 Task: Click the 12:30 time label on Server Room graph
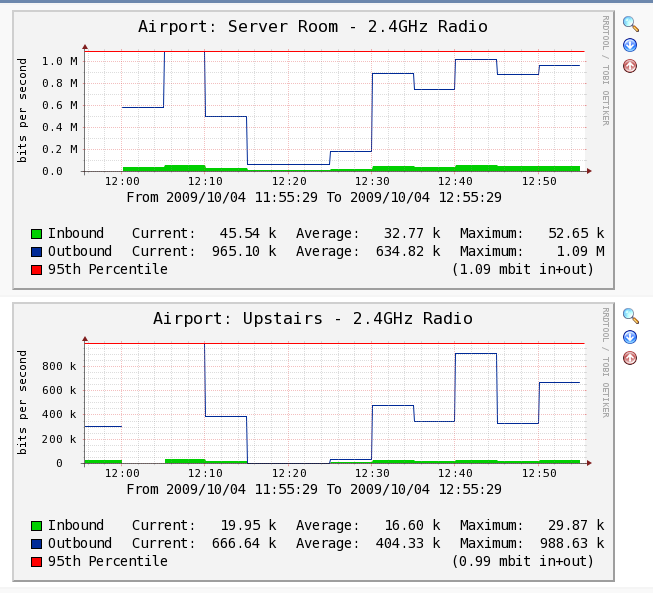[372, 181]
